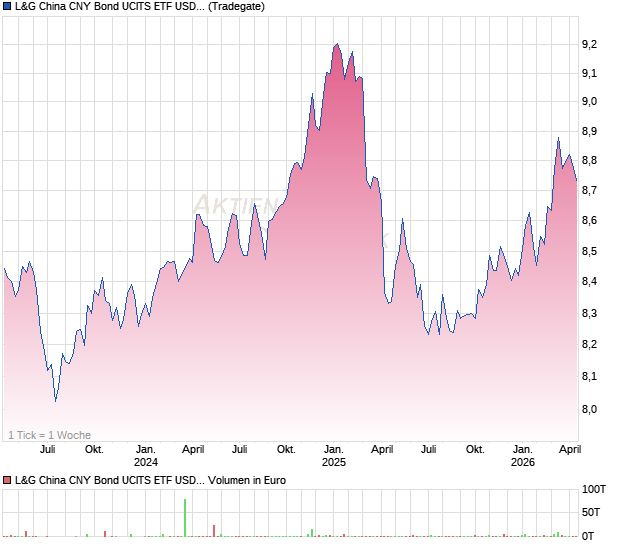
Task: Click the 'Jan. 2025' time axis label
Action: point(334,456)
